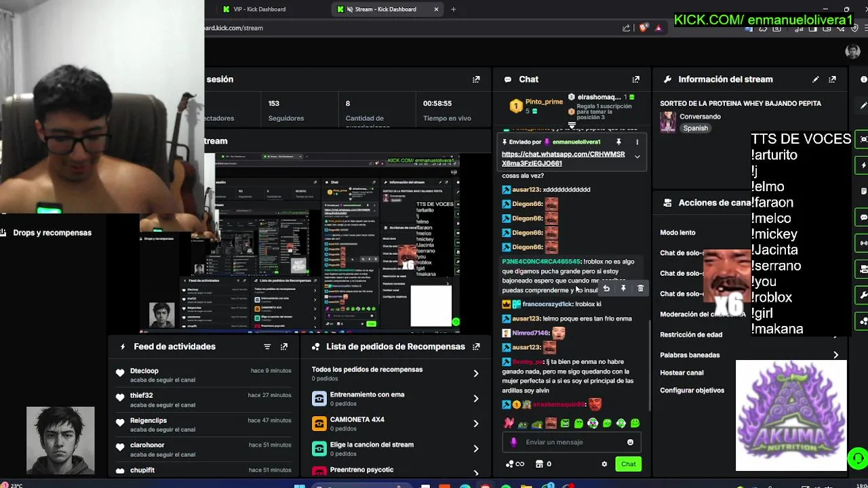868x488 pixels.
Task: Open emoji picker in message box
Action: [x=630, y=442]
